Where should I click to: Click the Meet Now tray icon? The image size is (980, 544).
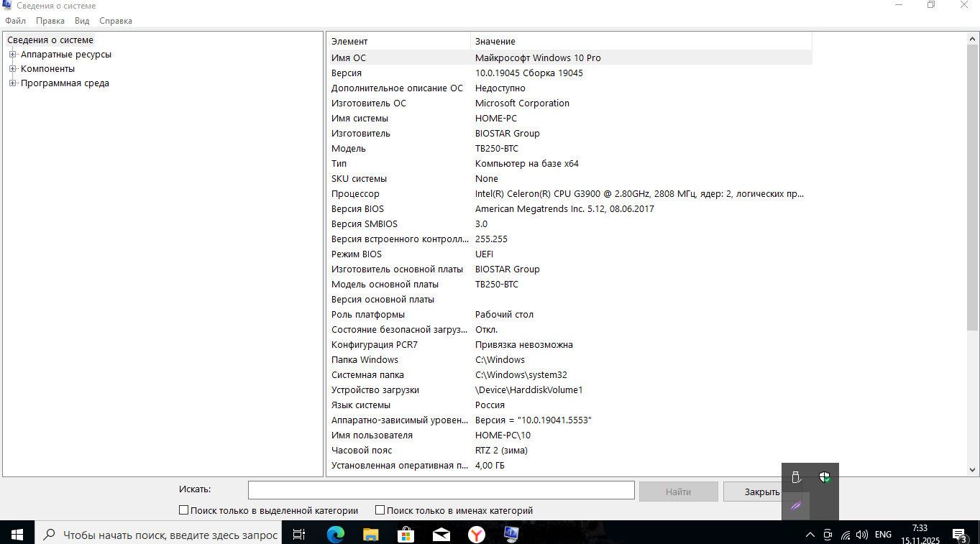pos(828,535)
